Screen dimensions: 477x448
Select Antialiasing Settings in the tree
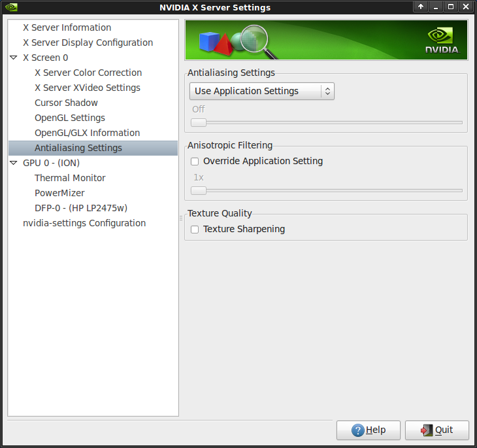tap(93, 148)
